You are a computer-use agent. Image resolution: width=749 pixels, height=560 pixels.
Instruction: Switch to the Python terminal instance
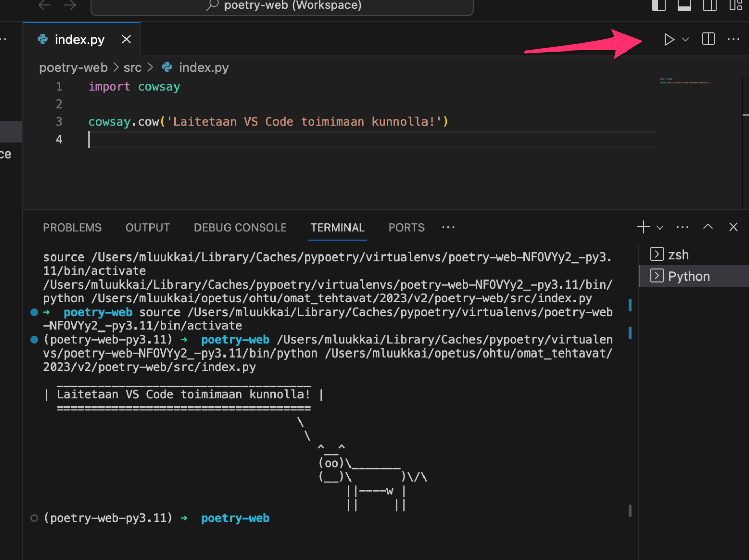pos(688,276)
